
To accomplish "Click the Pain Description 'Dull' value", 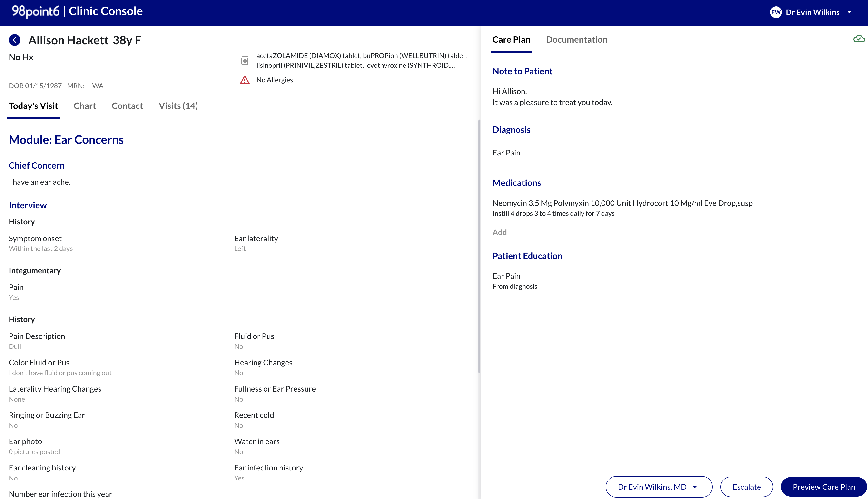I will tap(15, 346).
